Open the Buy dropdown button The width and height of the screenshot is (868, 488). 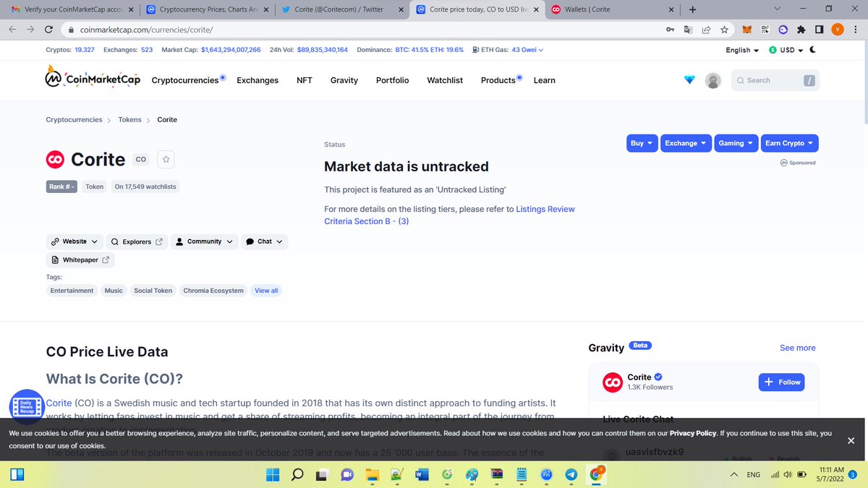[x=642, y=143]
